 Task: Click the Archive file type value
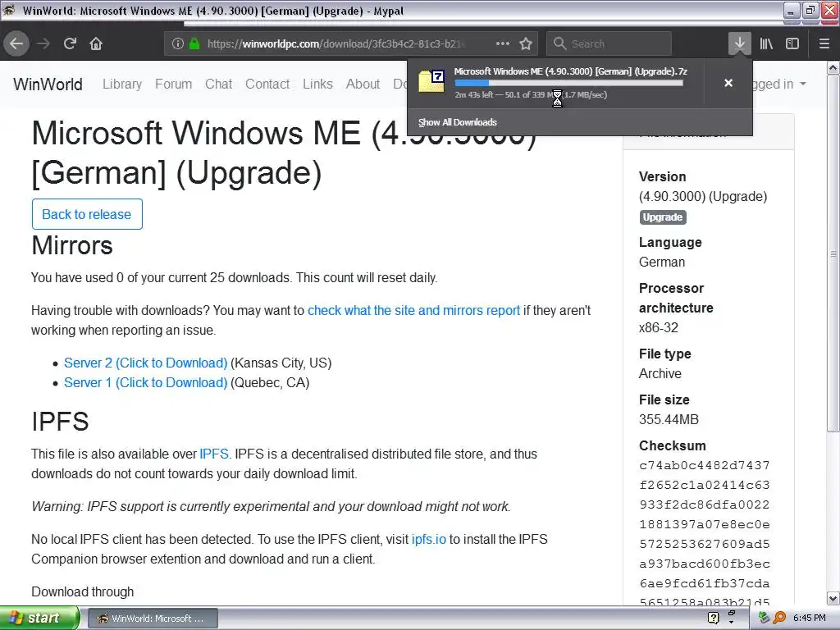[660, 373]
